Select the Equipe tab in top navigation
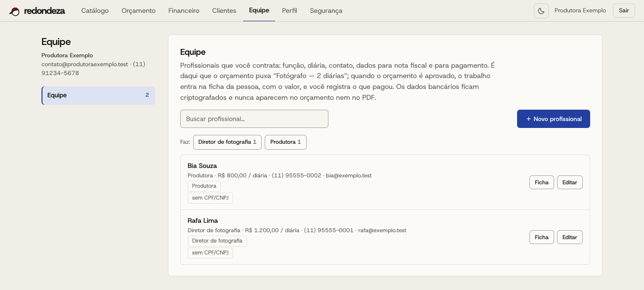Image resolution: width=644 pixels, height=290 pixels. tap(259, 10)
